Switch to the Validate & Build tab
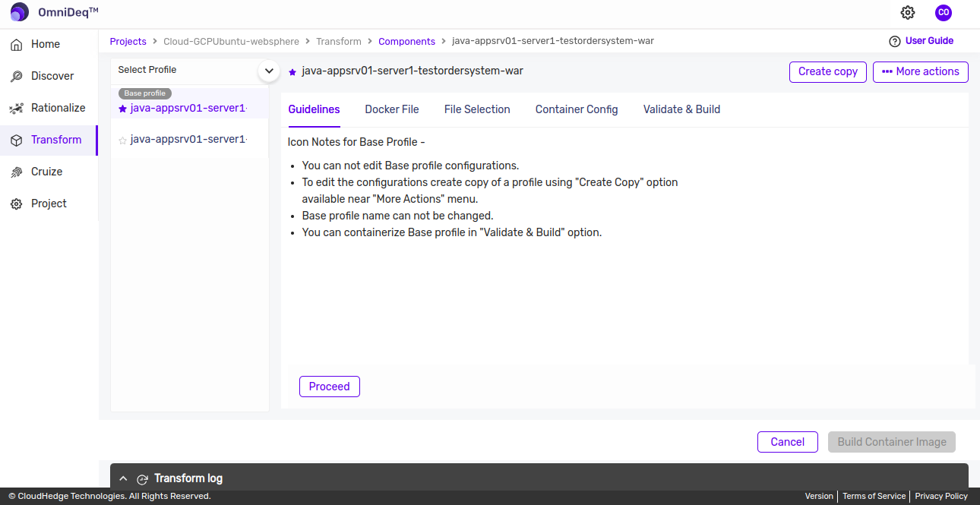 (x=681, y=109)
